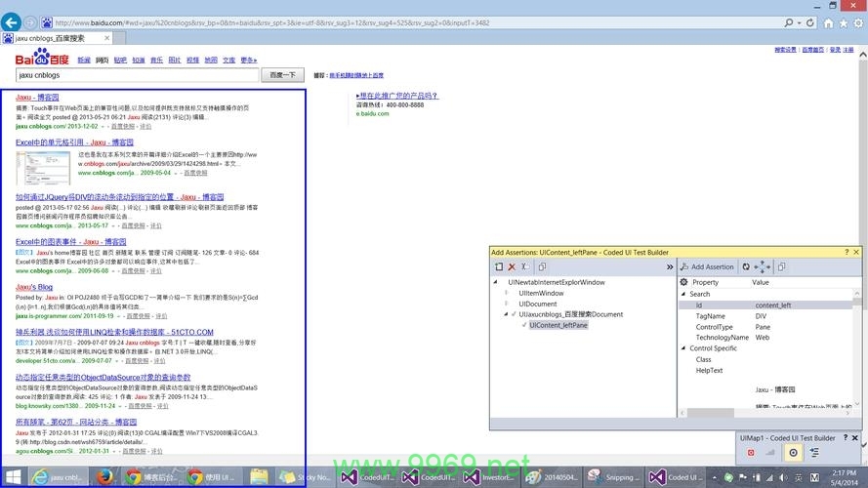Click the crosshair Add Assertions icon in UIMap1
The height and width of the screenshot is (488, 868).
793,453
